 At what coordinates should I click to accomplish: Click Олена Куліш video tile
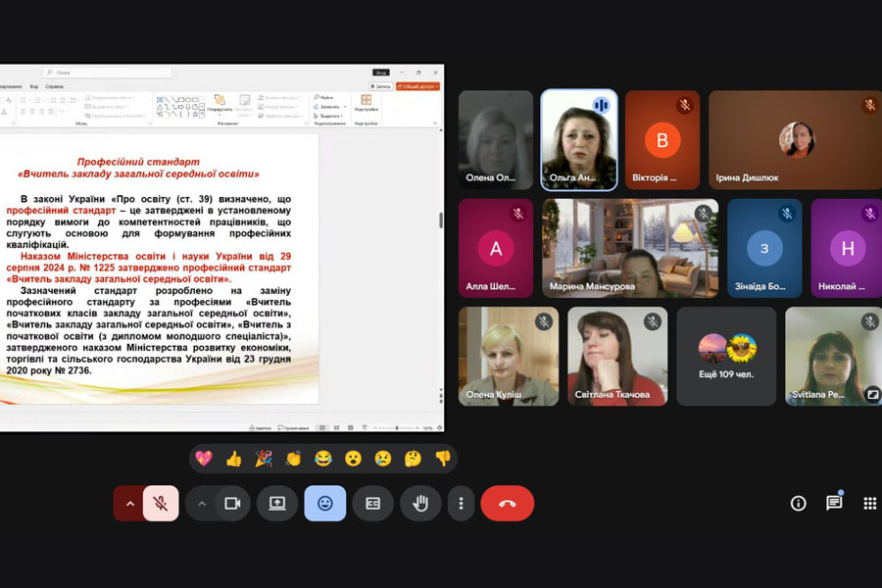point(509,356)
